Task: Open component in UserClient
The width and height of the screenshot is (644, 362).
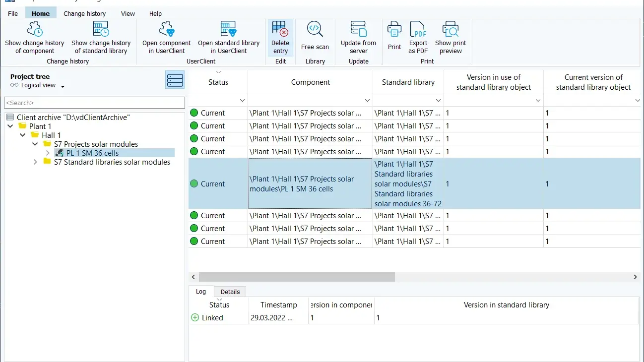Action: [x=167, y=38]
